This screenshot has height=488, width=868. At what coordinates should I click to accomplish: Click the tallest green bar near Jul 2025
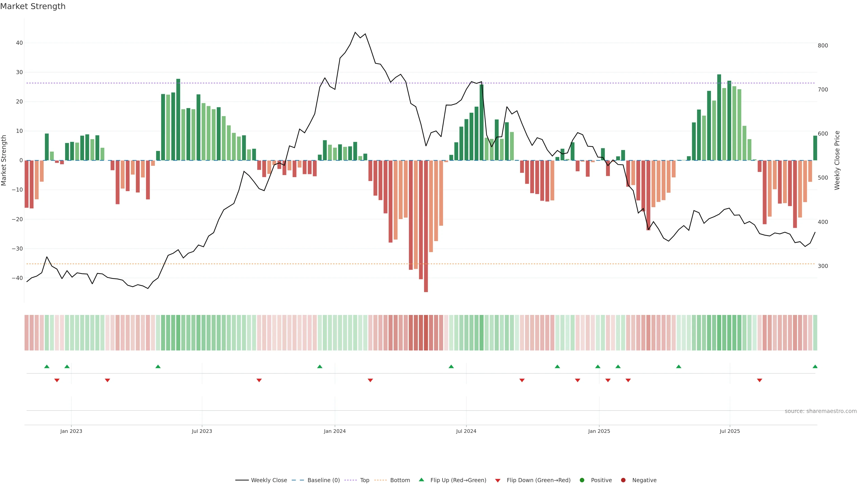click(719, 118)
